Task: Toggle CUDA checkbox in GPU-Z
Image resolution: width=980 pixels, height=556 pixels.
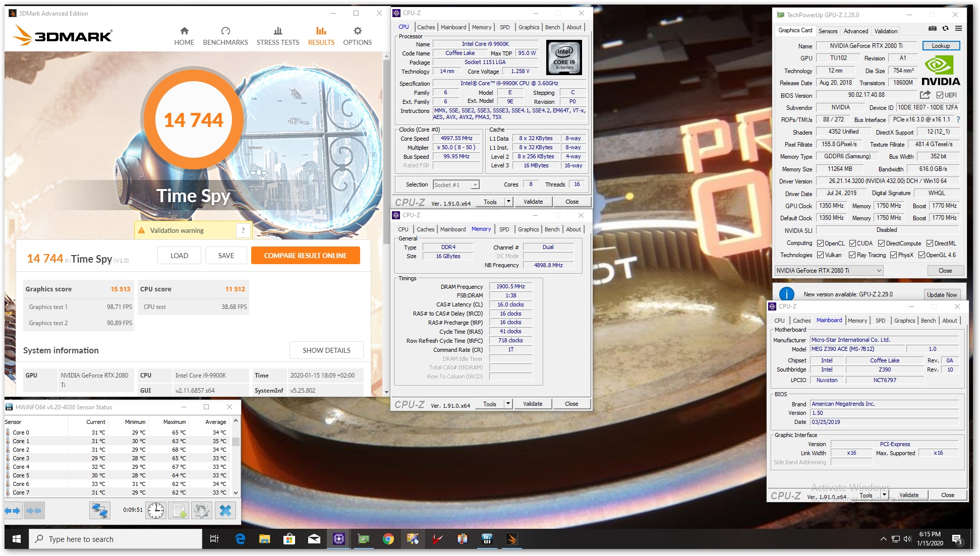Action: click(852, 243)
